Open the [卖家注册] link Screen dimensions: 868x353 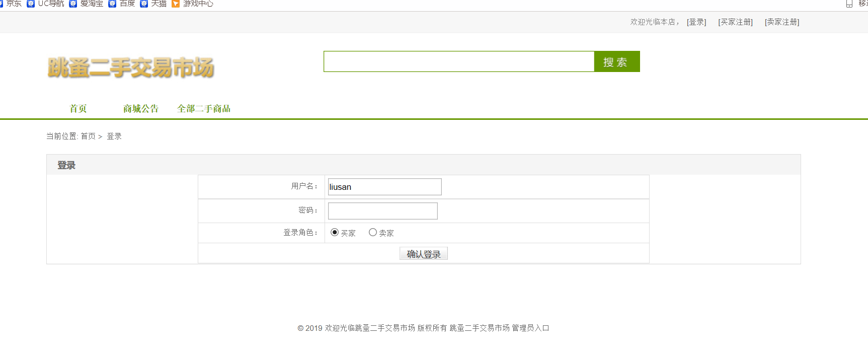pyautogui.click(x=782, y=22)
